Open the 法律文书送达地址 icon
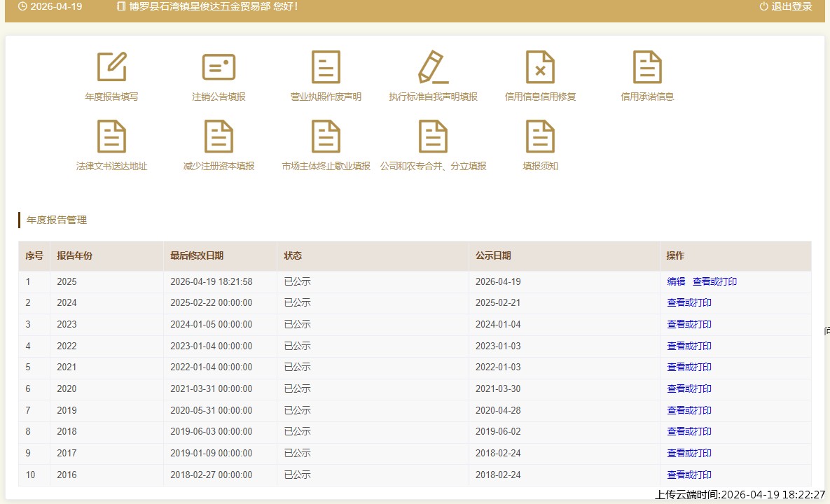Screen dimensions: 830x504 coord(111,136)
